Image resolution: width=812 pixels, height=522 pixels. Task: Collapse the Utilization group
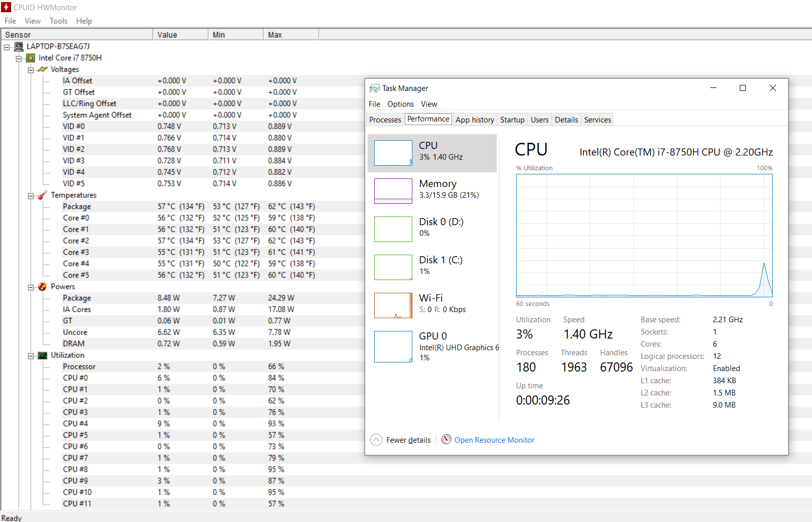pos(31,356)
